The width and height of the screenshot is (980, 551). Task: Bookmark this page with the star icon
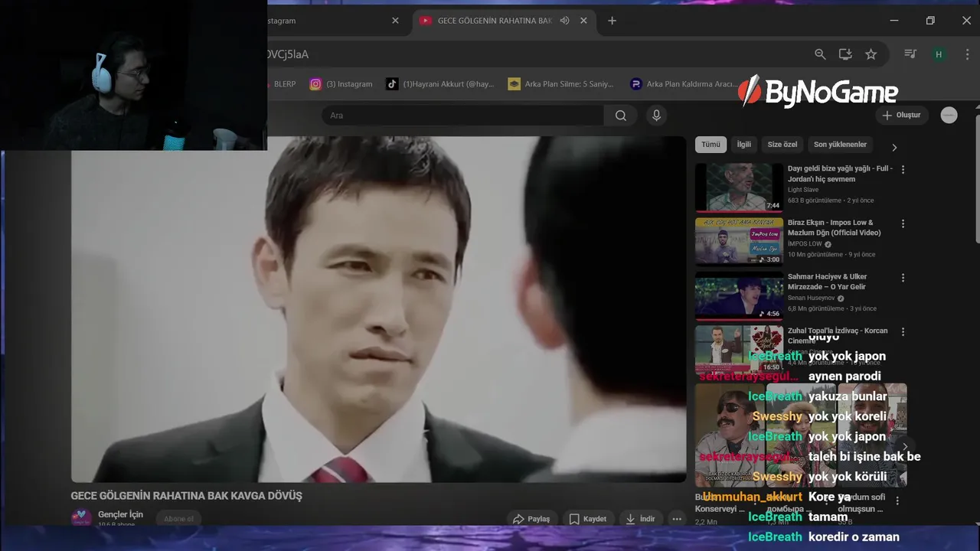[871, 54]
